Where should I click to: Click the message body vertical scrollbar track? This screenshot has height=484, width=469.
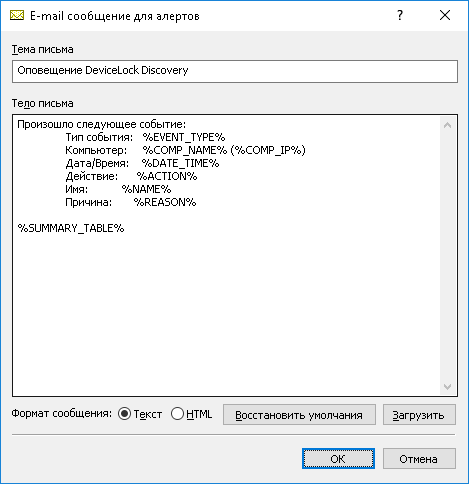448,255
